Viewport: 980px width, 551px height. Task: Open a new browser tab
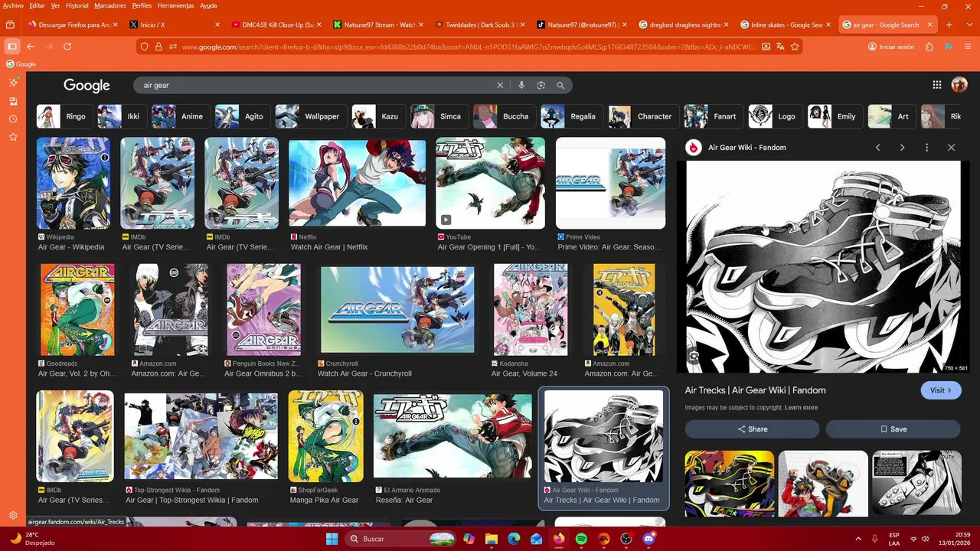pos(949,24)
